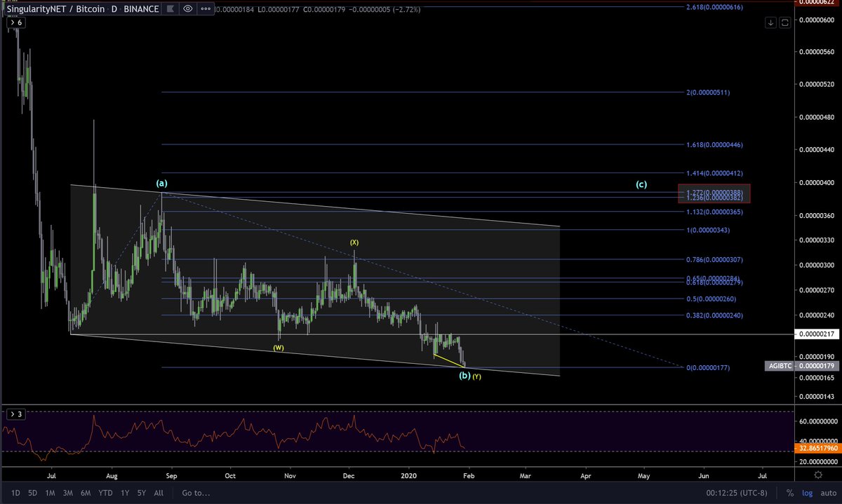This screenshot has width=842, height=504.
Task: Select the 5Y time range
Action: 142,493
